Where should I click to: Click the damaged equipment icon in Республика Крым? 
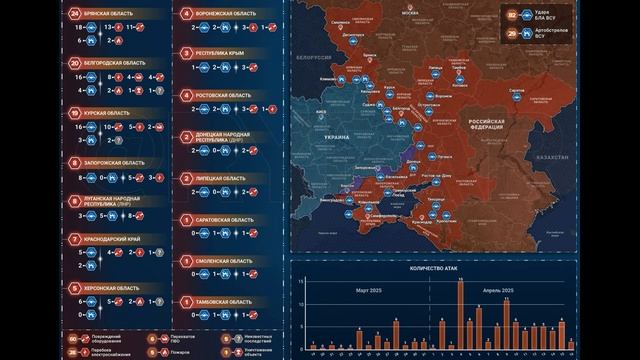pyautogui.click(x=253, y=67)
